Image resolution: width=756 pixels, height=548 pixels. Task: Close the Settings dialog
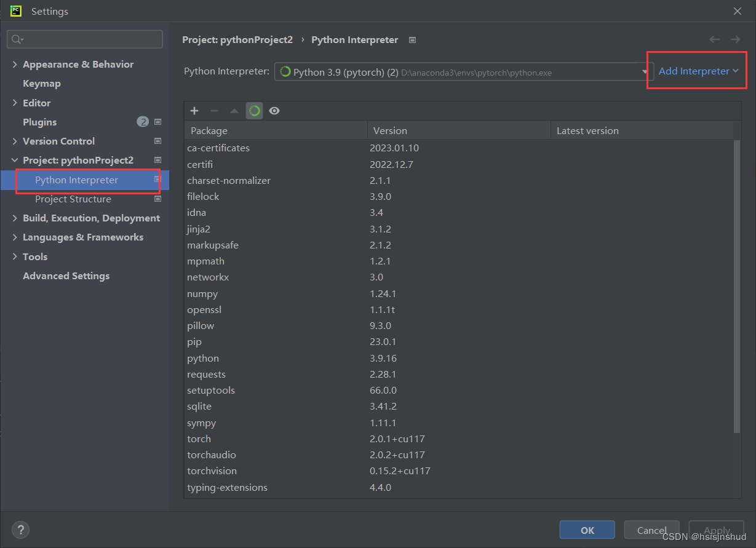click(738, 11)
